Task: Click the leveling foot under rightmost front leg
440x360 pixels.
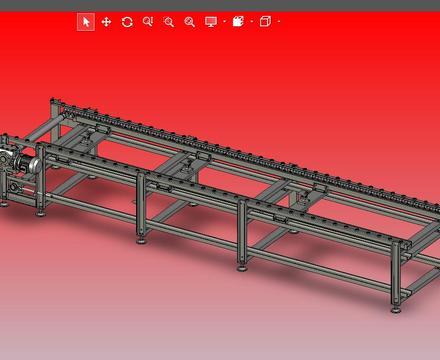Action: pos(396,309)
